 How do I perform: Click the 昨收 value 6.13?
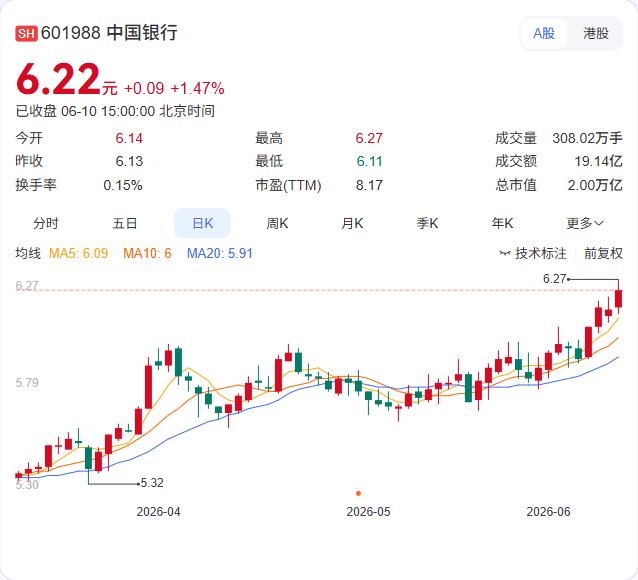[x=129, y=162]
